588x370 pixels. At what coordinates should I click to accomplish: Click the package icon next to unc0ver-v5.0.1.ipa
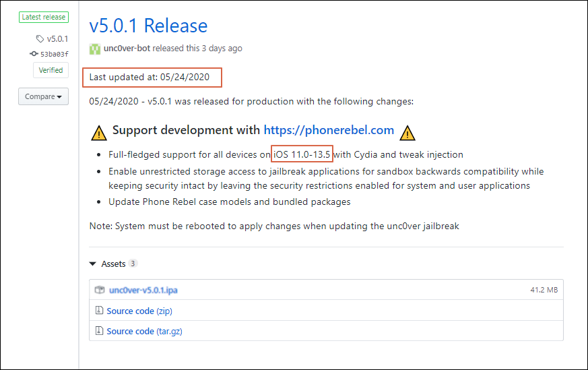click(100, 290)
